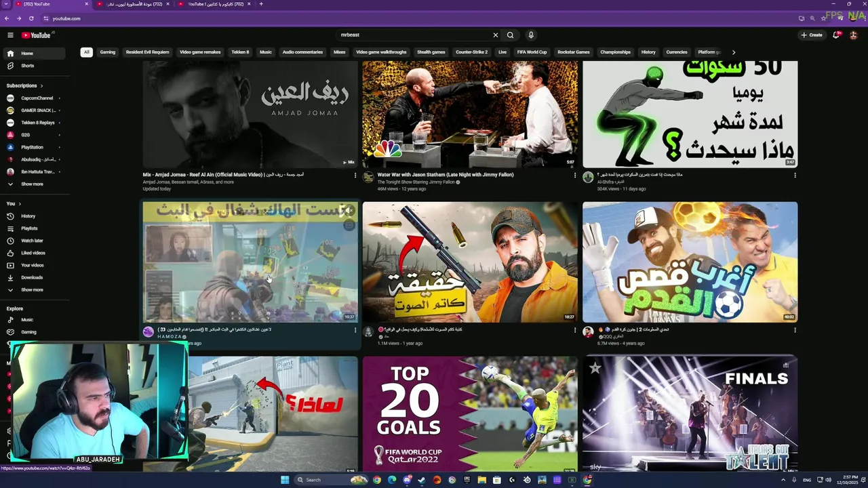Select the Rockstar Games chip
The image size is (868, 488).
[x=574, y=52]
